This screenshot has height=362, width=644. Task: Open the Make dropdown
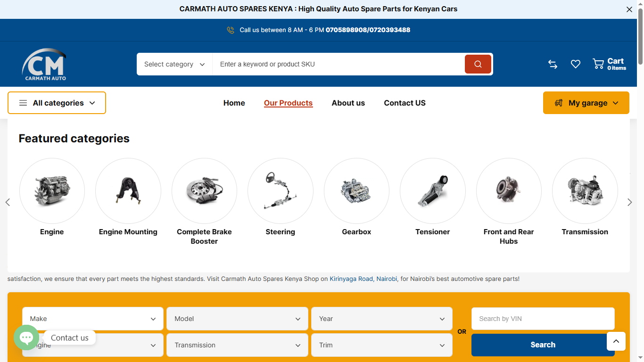93,319
